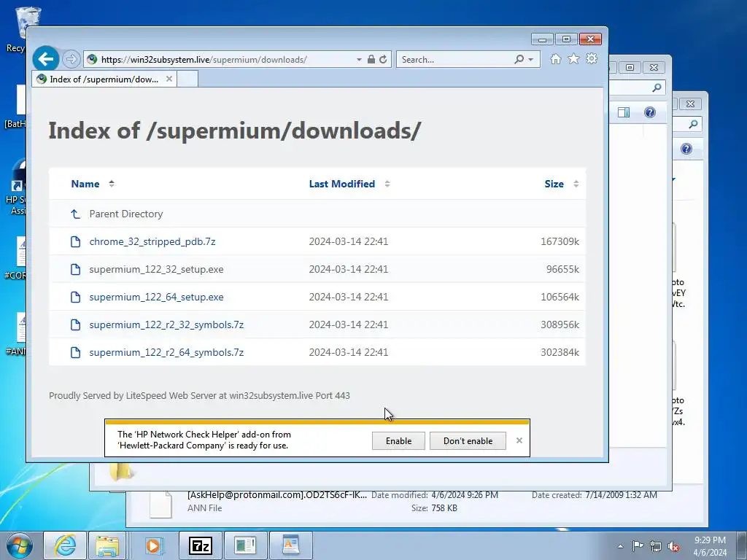The width and height of the screenshot is (747, 560).
Task: Click the size value 106564k
Action: coord(560,297)
